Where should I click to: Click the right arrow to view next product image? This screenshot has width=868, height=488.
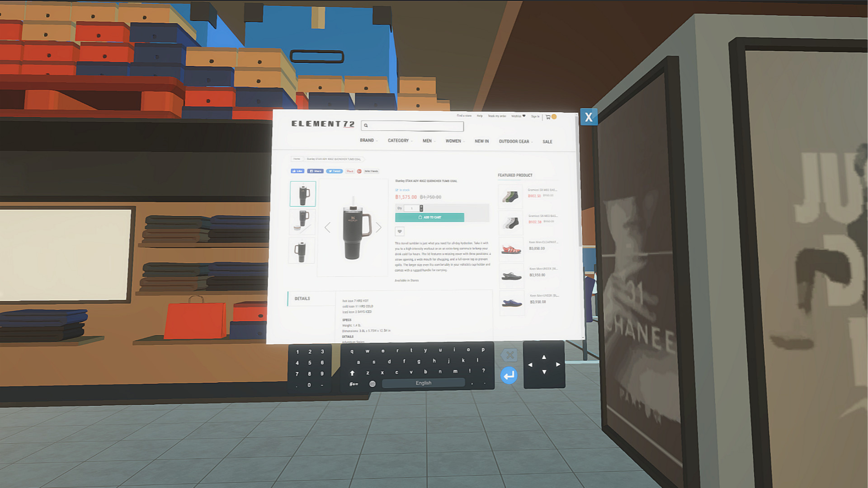[x=378, y=227]
